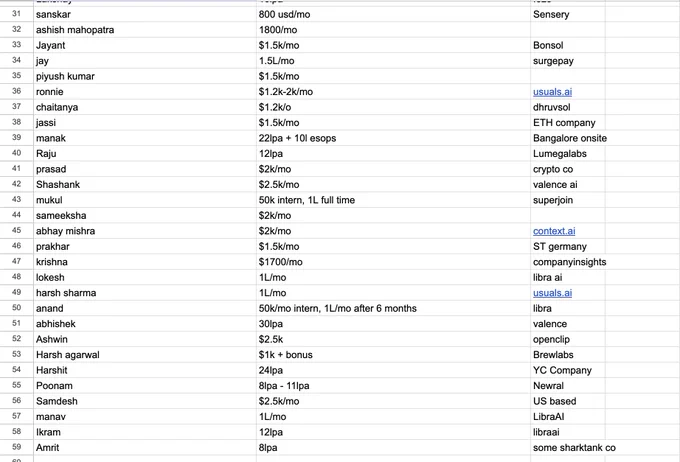Select the '50k/mo intern, 1L/mo after 6 months' cell
The width and height of the screenshot is (680, 462).
point(393,308)
